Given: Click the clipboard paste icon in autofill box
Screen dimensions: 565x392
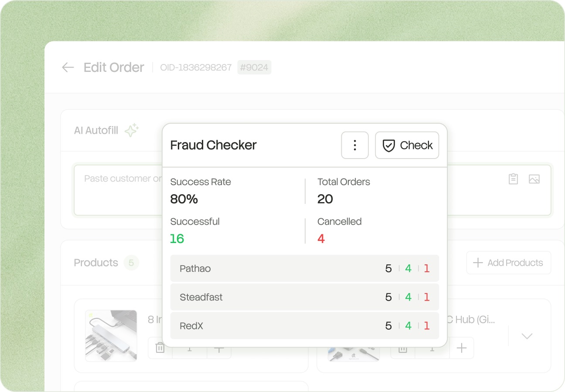Looking at the screenshot, I should point(514,179).
